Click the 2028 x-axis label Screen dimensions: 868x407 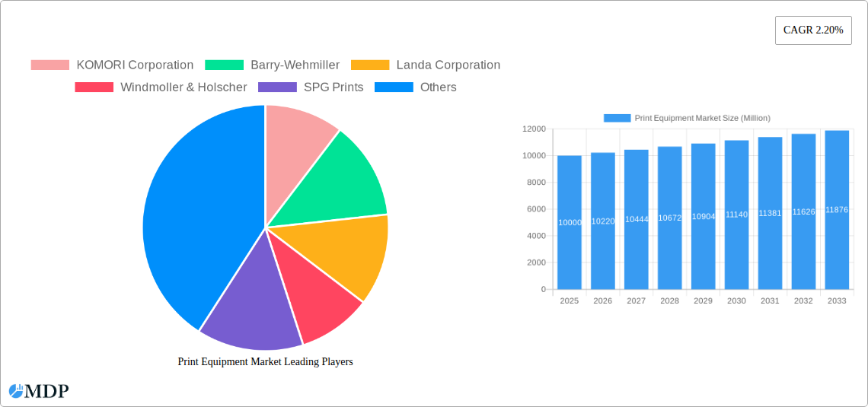click(670, 300)
